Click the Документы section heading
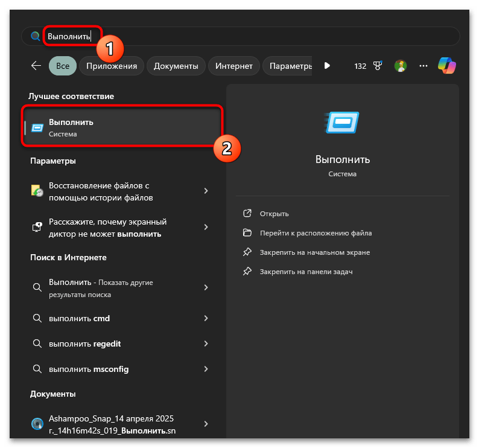The width and height of the screenshot is (479, 448). click(x=53, y=394)
